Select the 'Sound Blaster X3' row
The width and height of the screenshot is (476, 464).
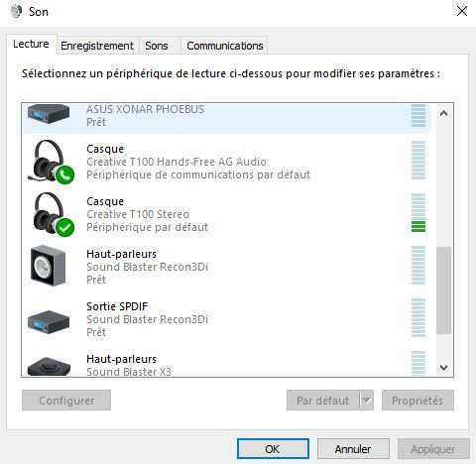coord(227,361)
